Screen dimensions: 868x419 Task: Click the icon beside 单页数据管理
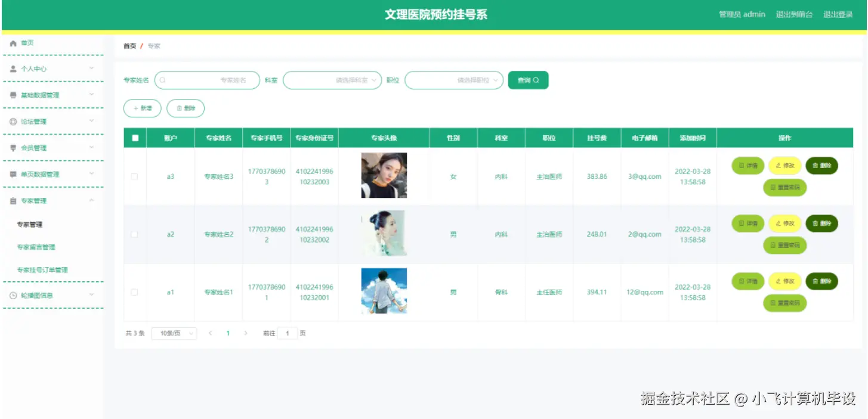(13, 174)
